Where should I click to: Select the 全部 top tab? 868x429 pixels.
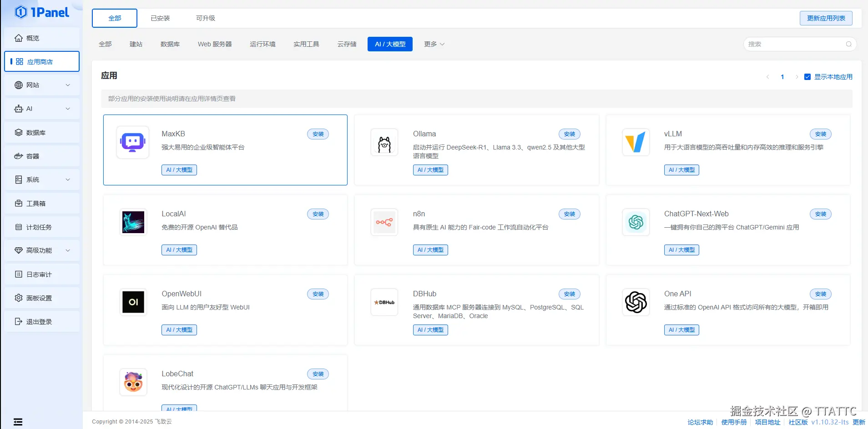click(115, 18)
